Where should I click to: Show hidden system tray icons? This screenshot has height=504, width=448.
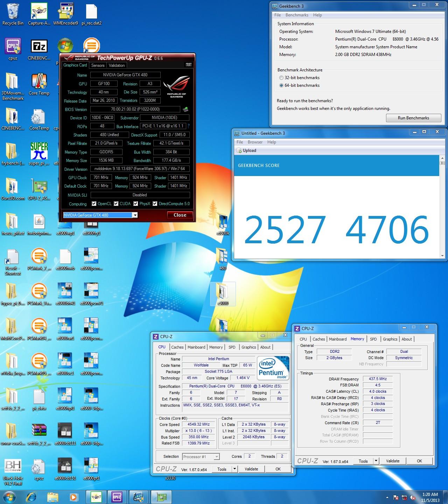click(x=387, y=497)
